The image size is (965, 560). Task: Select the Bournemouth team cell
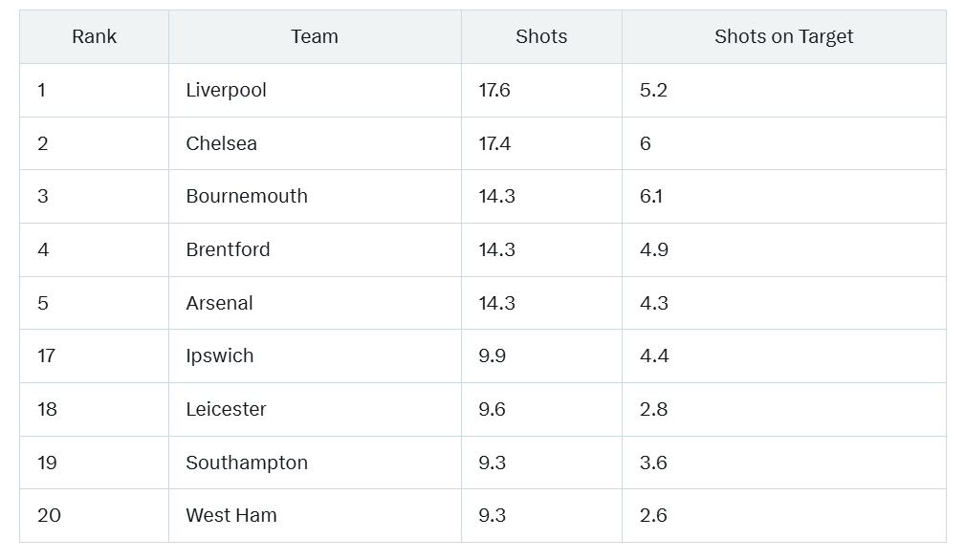(315, 196)
